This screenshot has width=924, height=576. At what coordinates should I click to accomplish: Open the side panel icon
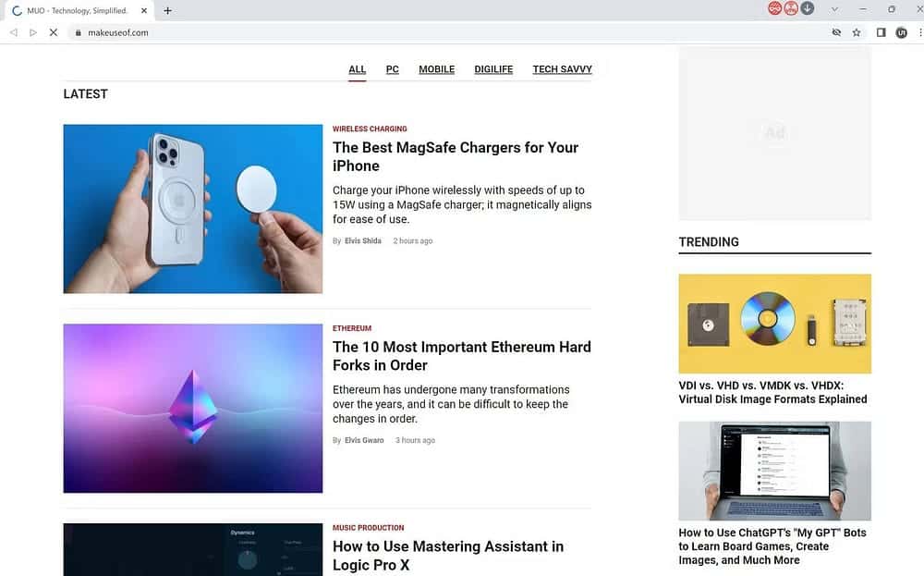pos(881,32)
